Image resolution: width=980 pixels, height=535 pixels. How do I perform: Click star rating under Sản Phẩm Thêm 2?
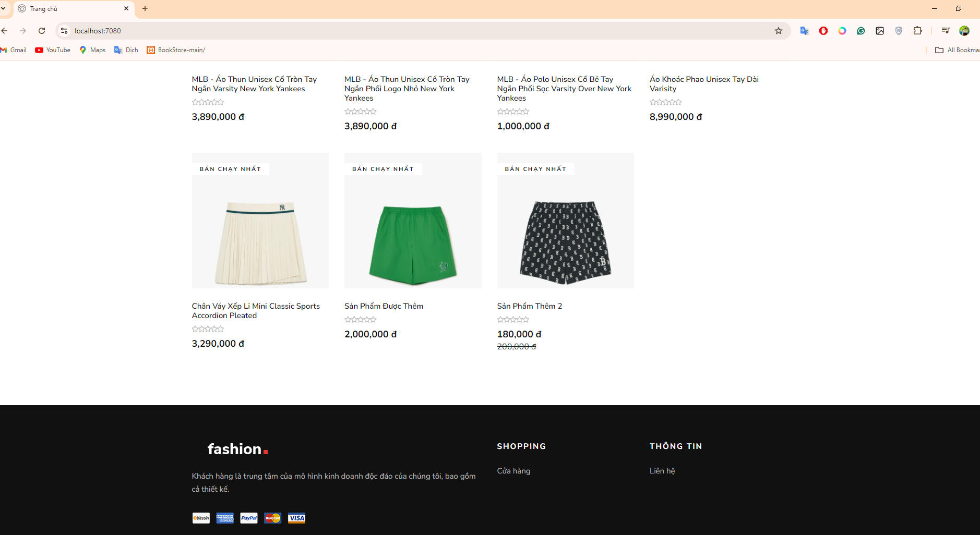coord(513,320)
